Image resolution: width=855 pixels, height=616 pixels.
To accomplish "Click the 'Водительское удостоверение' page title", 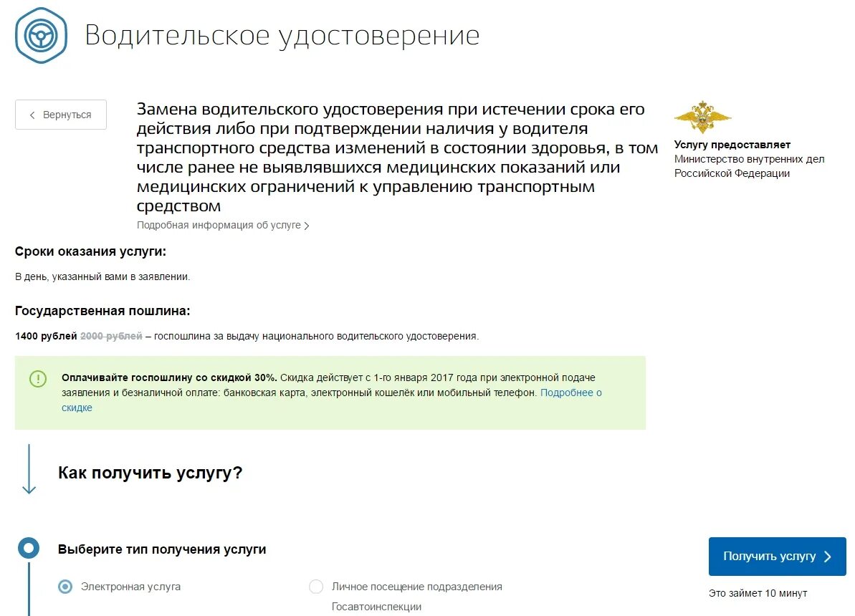I will point(283,36).
